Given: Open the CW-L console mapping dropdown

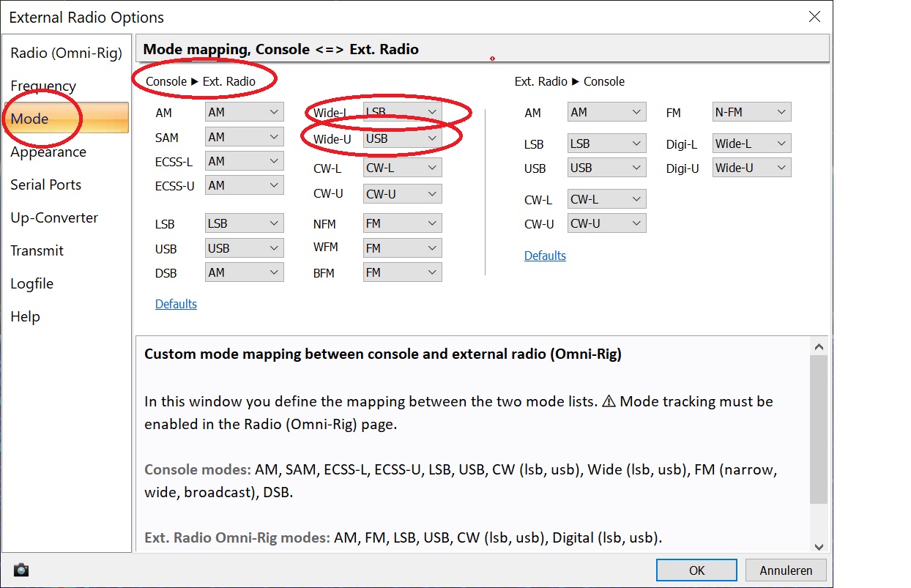Looking at the screenshot, I should [x=402, y=168].
